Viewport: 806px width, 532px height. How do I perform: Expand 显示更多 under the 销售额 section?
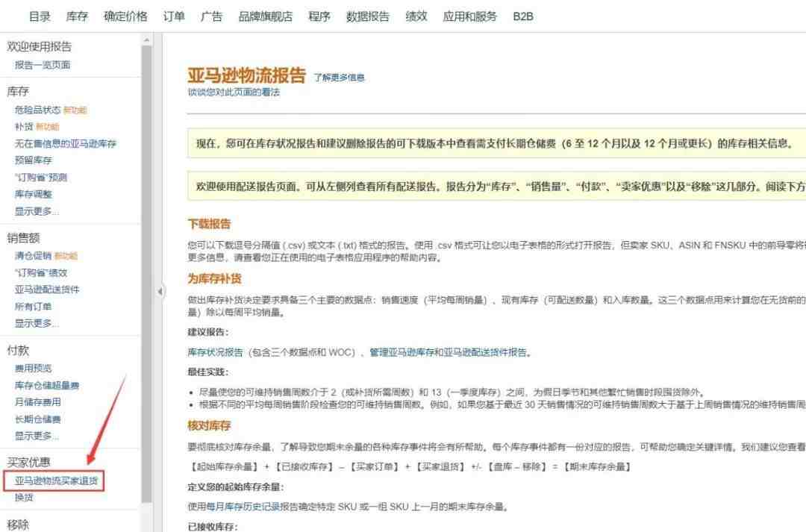tap(37, 323)
